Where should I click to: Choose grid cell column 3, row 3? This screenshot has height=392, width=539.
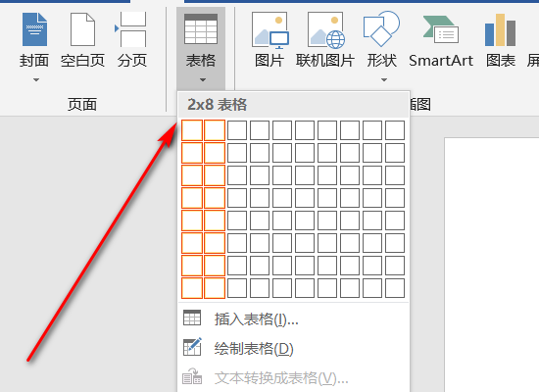point(237,175)
